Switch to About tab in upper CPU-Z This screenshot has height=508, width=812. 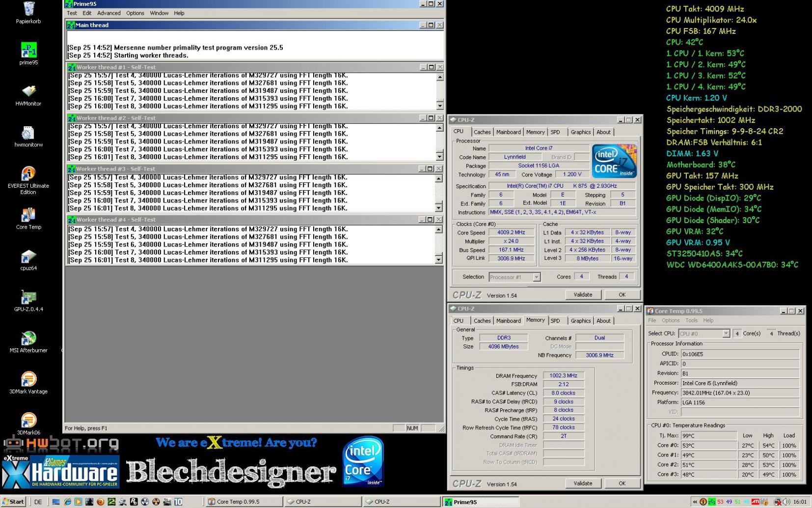click(603, 132)
